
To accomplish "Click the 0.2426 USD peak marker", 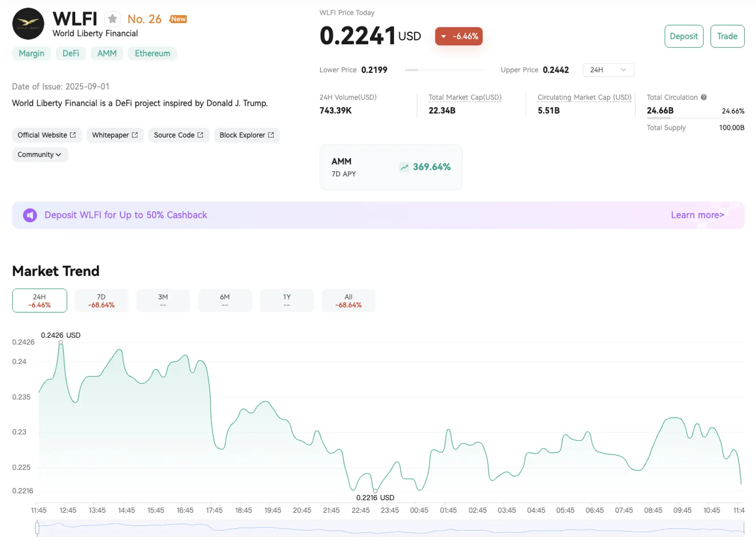I will coord(60,342).
